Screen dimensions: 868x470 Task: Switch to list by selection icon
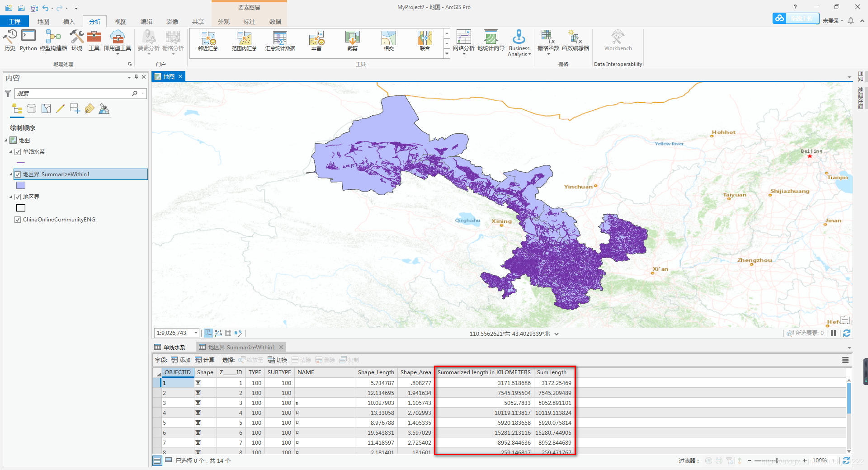[x=46, y=108]
